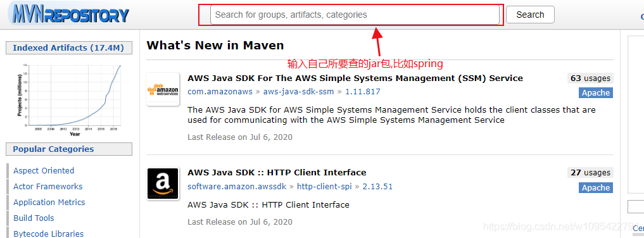
Task: Open version 2.13.51 link
Action: point(377,186)
